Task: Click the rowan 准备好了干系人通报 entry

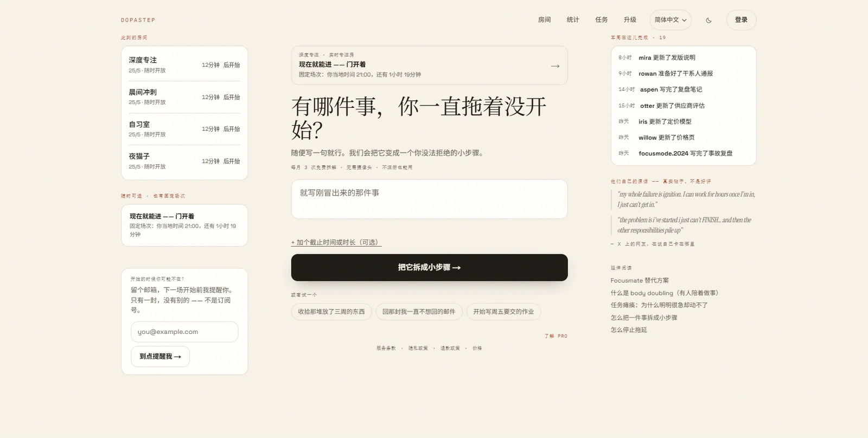Action: (684, 73)
